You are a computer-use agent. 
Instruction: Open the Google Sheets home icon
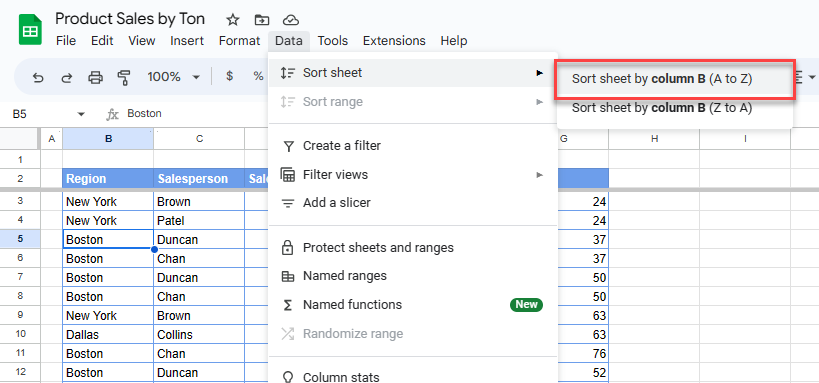(x=30, y=30)
